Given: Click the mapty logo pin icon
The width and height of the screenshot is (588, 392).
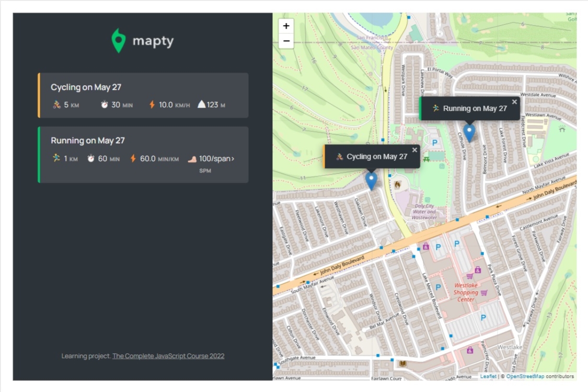Looking at the screenshot, I should pos(119,41).
